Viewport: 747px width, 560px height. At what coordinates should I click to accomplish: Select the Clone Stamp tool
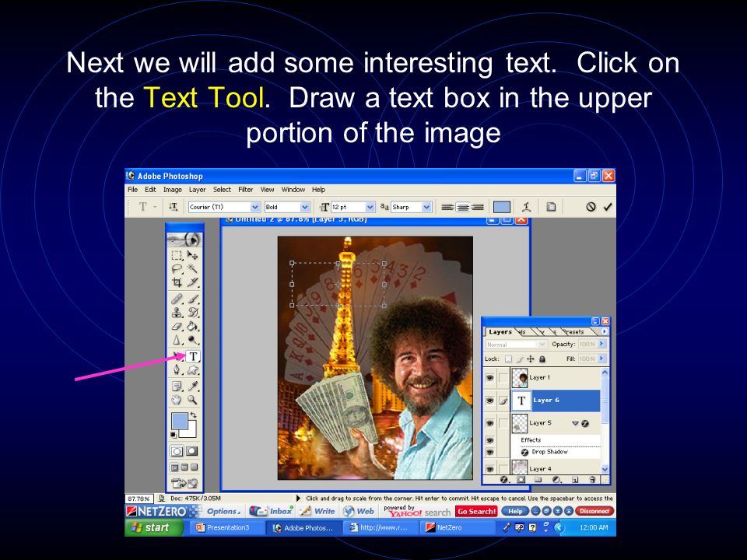[x=177, y=313]
